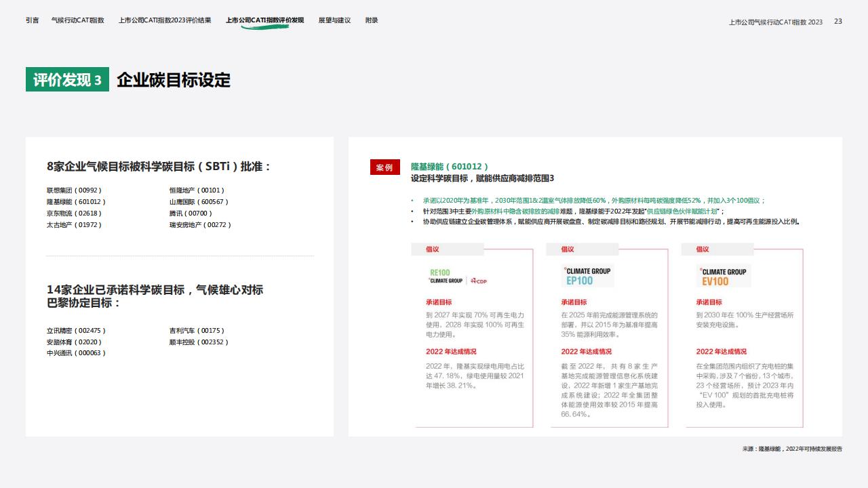Click bullet 协助供应链建立企业碳管理体系
The image size is (868, 488).
point(611,222)
